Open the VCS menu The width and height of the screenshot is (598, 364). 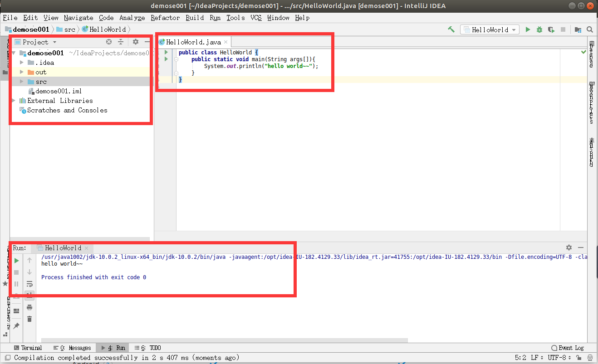(x=256, y=18)
